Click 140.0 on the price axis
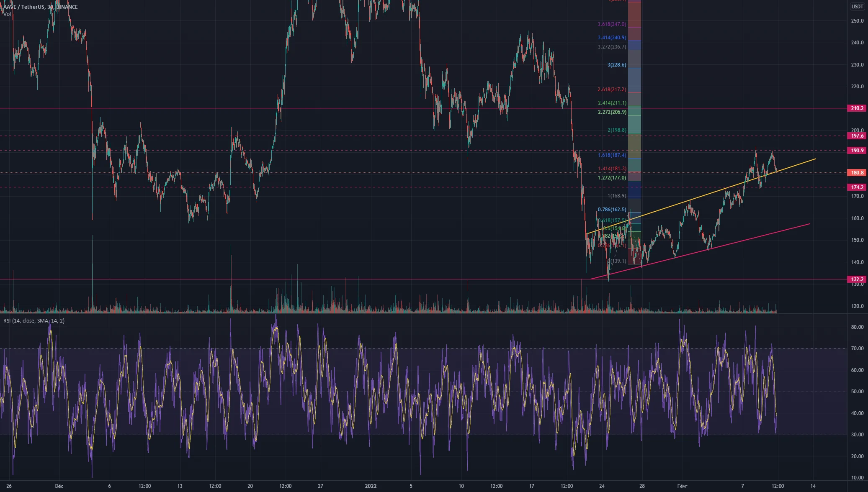This screenshot has width=868, height=492. [857, 262]
